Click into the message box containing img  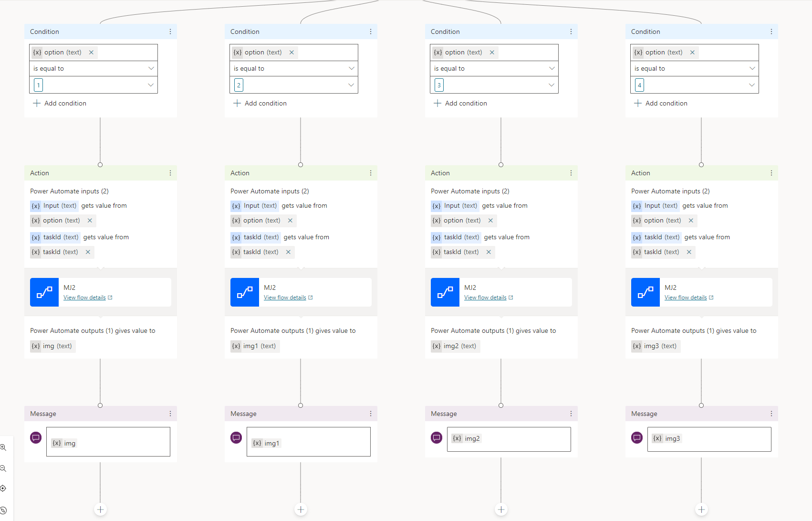(108, 442)
